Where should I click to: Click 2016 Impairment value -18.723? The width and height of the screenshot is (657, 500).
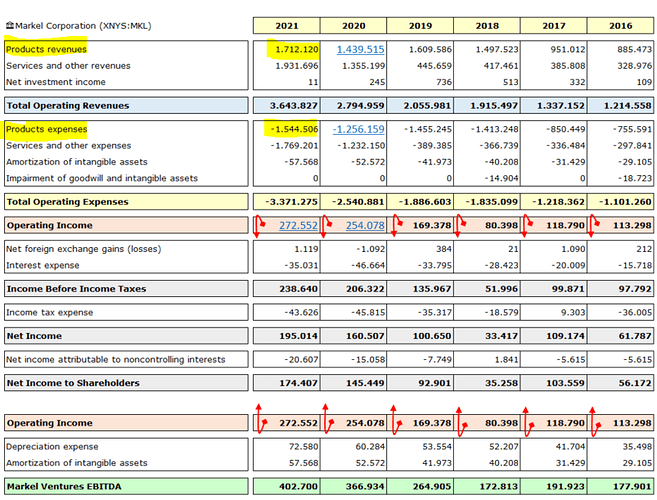tap(635, 178)
